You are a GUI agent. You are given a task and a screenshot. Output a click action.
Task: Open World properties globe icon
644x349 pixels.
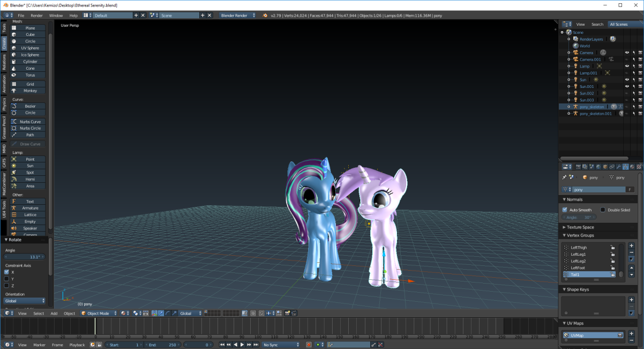(x=598, y=167)
